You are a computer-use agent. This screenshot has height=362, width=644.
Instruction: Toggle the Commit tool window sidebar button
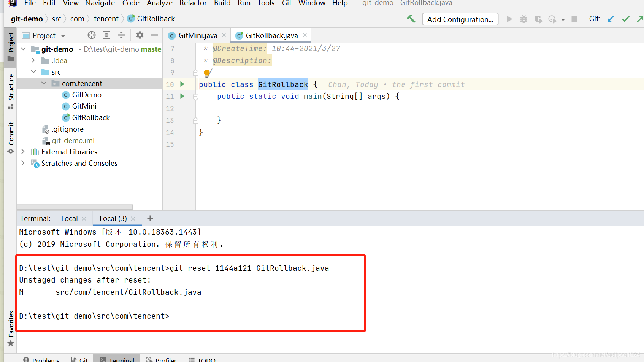pyautogui.click(x=11, y=138)
